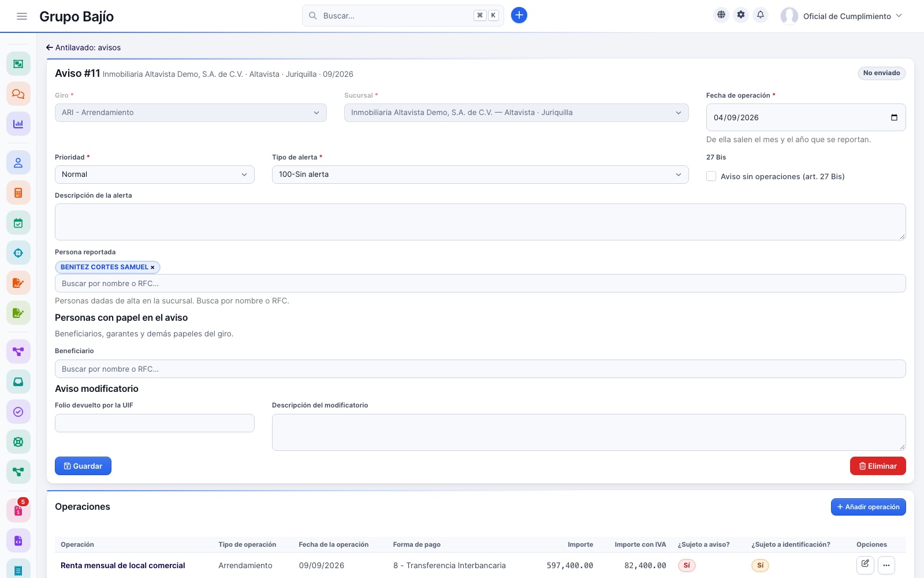Focus the top Buscar search field

tap(403, 16)
